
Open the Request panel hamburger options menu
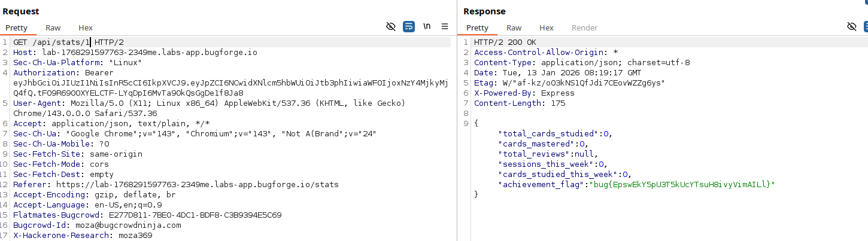pos(445,27)
